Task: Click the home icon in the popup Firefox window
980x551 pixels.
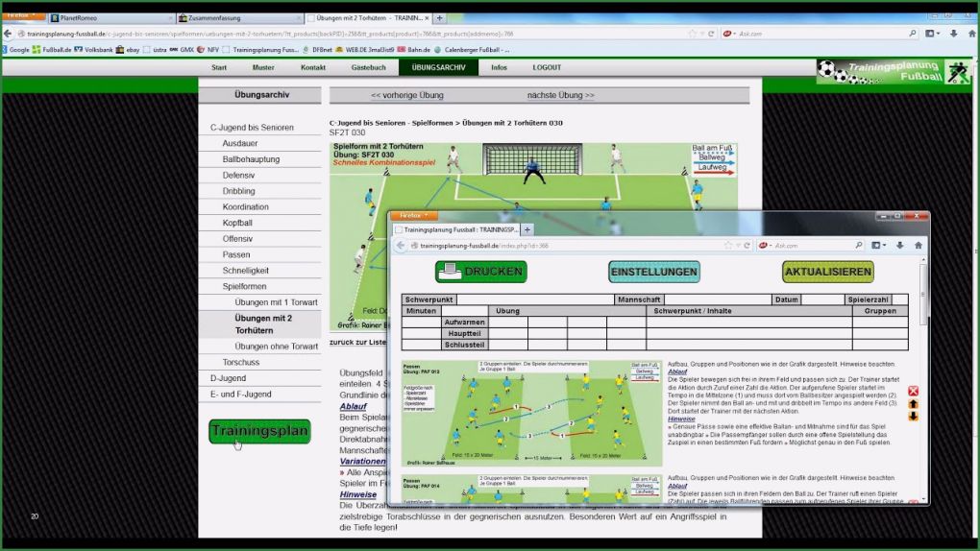Action: coord(919,246)
